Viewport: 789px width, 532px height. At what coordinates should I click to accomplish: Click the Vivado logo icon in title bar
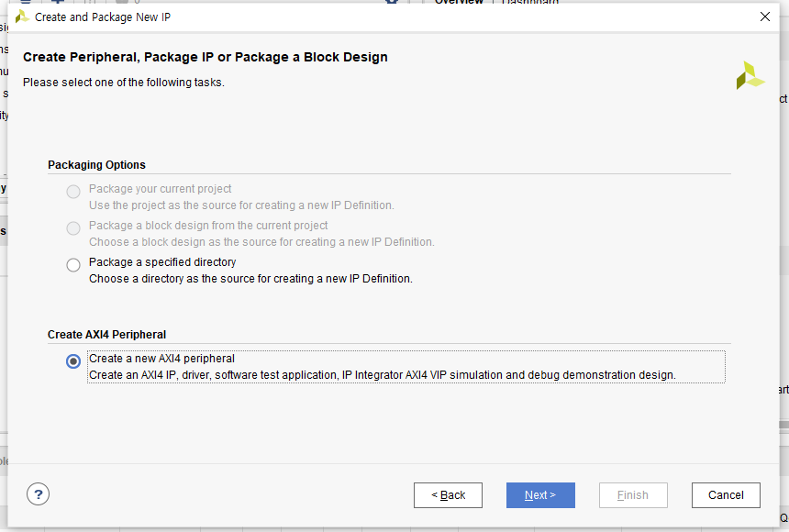pos(22,17)
